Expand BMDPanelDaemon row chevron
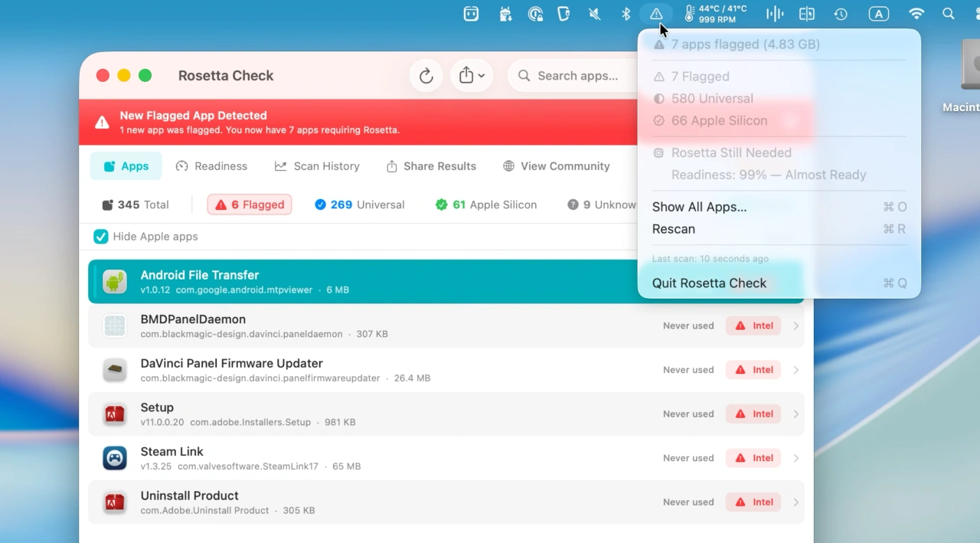This screenshot has width=980, height=543. 796,325
